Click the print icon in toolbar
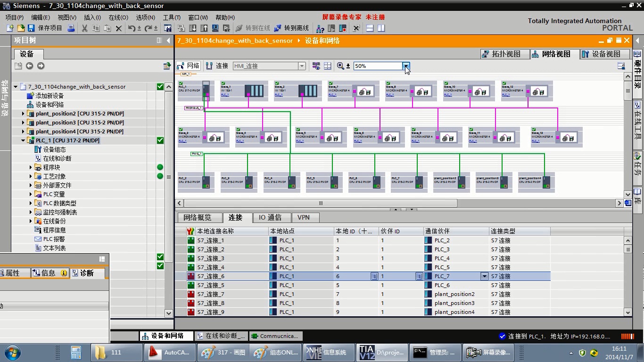 click(x=71, y=28)
